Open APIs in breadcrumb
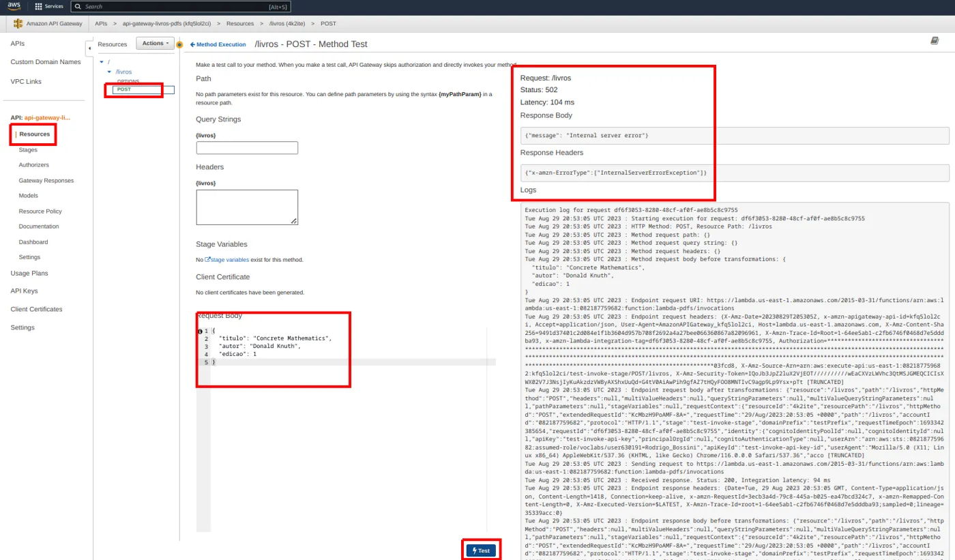Image resolution: width=955 pixels, height=560 pixels. 101,23
